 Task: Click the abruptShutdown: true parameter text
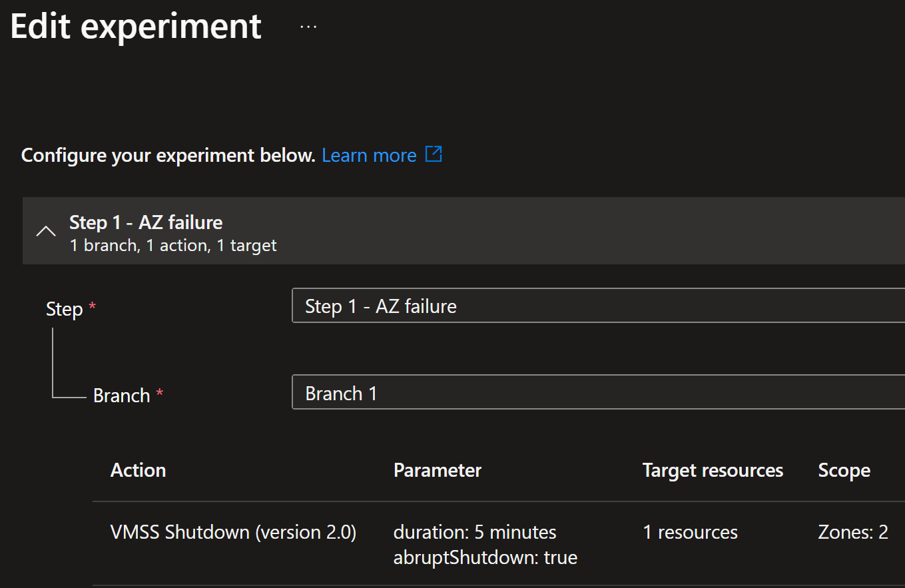[x=485, y=557]
